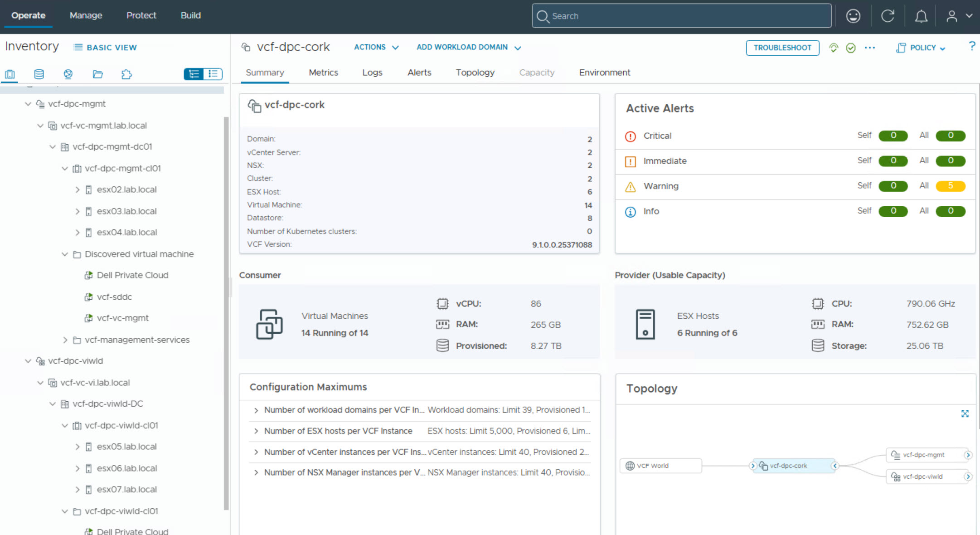
Task: Click the Info alert icon
Action: [630, 212]
